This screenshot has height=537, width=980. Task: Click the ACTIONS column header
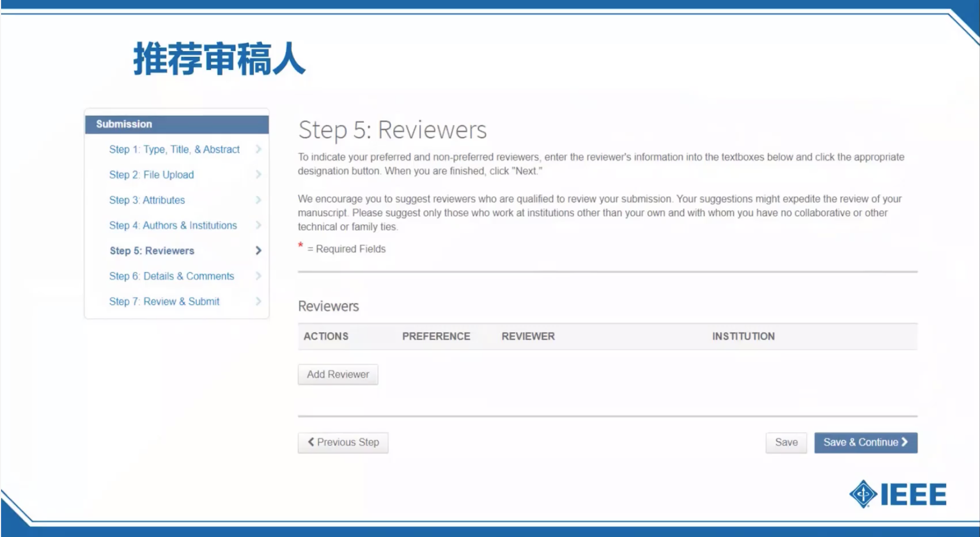(326, 337)
